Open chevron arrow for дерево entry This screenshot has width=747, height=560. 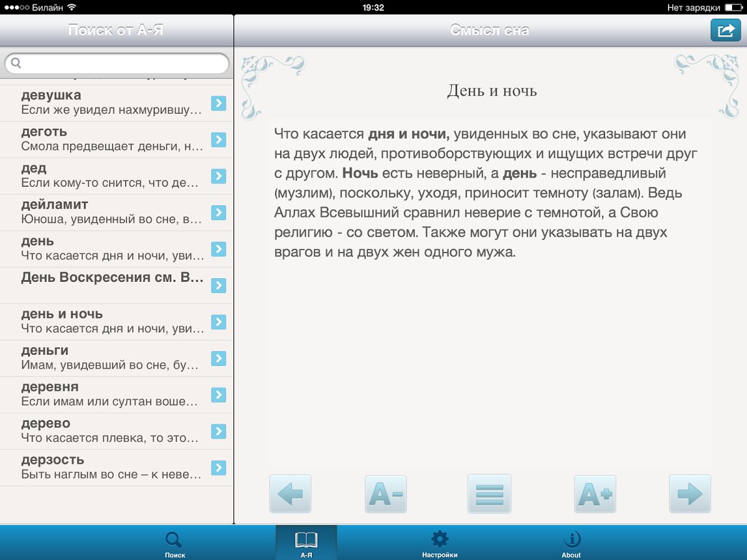(x=218, y=431)
